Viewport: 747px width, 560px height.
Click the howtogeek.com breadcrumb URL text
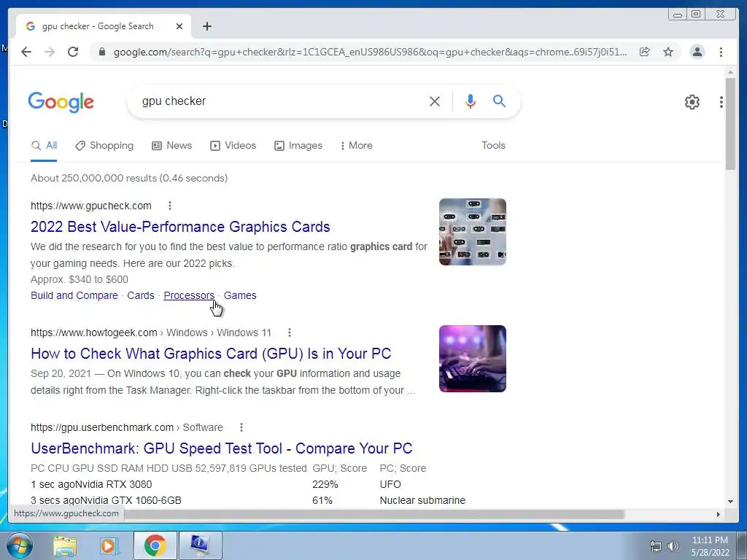[x=150, y=332]
